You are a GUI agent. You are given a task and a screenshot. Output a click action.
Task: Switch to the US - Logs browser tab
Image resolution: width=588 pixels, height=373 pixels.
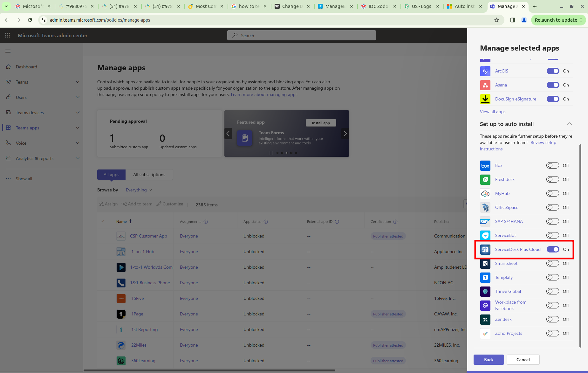[422, 6]
